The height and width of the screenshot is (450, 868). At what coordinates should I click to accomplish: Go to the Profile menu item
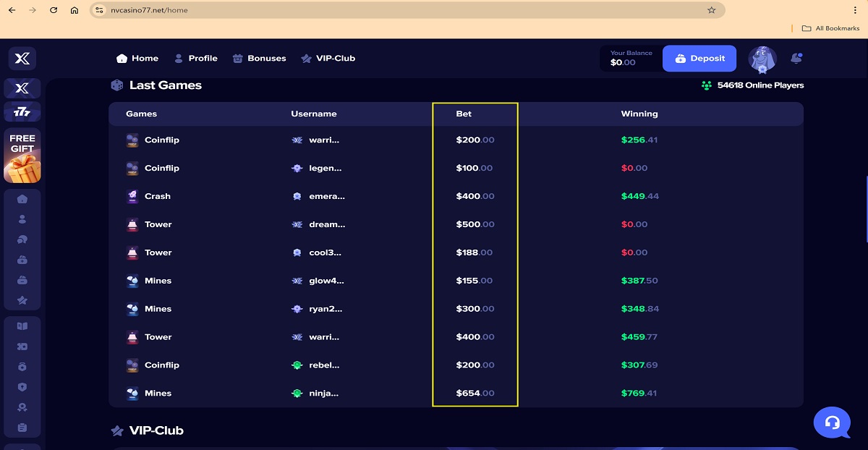[x=195, y=58]
